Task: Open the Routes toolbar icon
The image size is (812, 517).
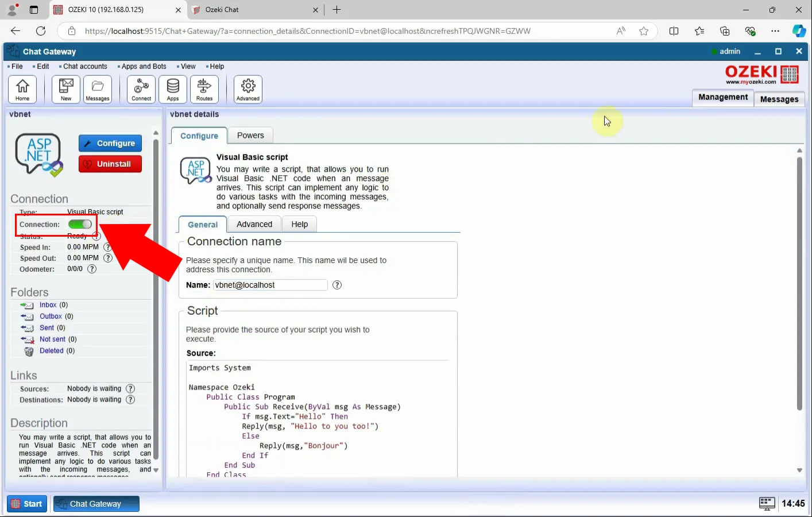Action: click(204, 89)
